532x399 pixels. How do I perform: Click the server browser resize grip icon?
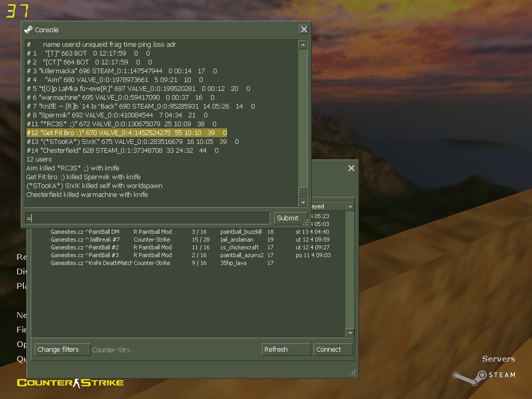coord(353,373)
